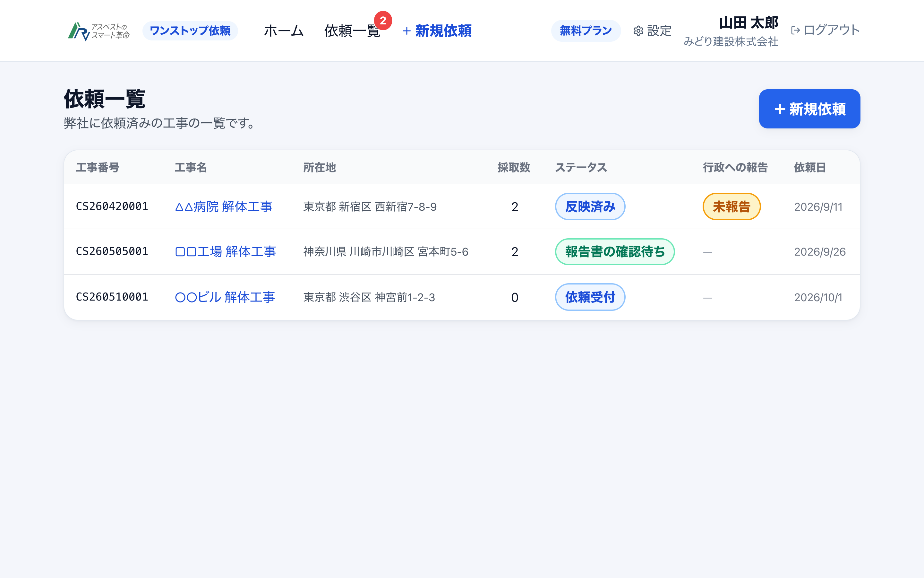Open the □□工場 解体工事 link
This screenshot has height=578, width=924.
point(225,251)
